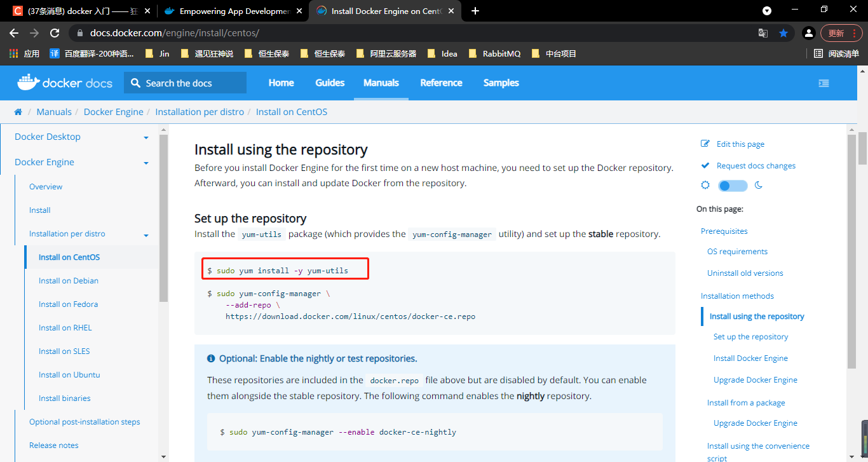This screenshot has height=462, width=868.
Task: Open Install on Fedora in sidebar
Action: 68,304
